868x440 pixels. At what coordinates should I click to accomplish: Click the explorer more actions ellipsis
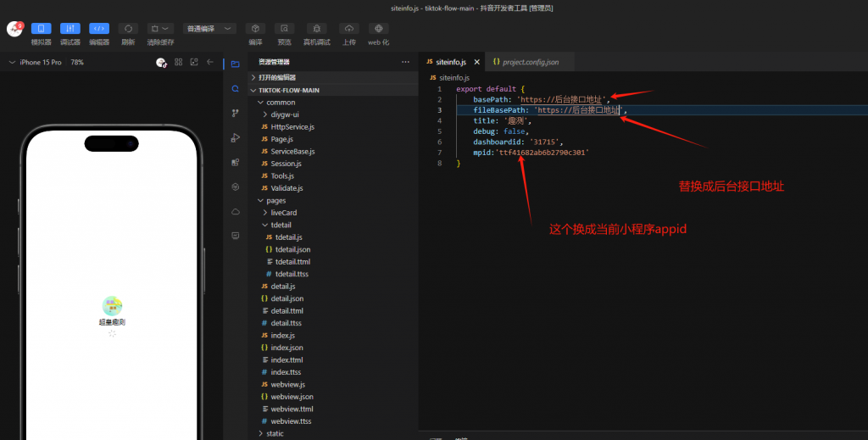(405, 62)
